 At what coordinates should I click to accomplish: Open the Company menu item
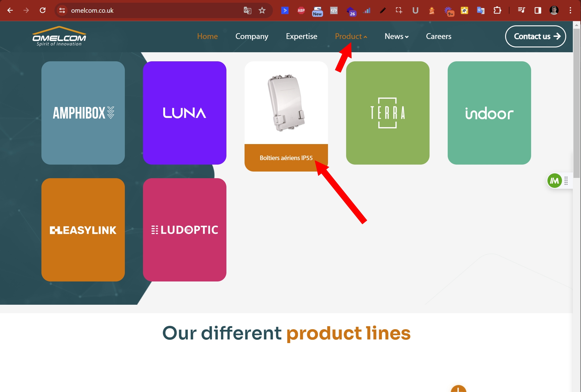pos(252,36)
